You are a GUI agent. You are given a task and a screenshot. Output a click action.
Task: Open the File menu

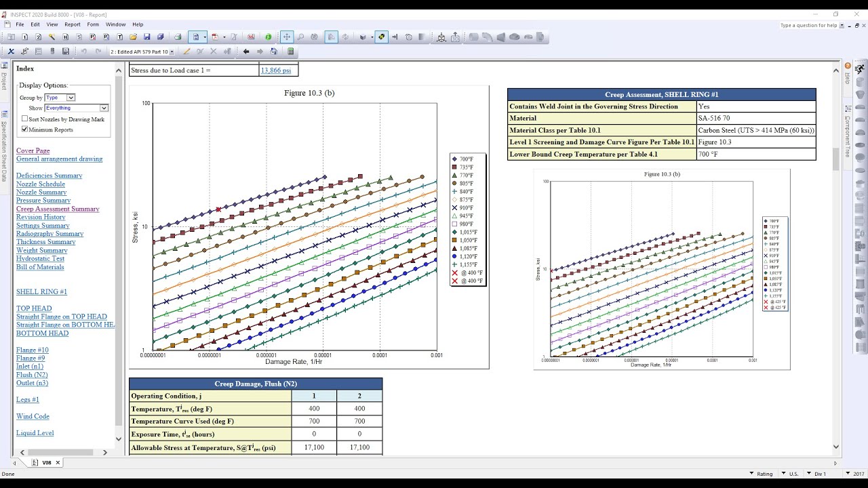(x=20, y=24)
